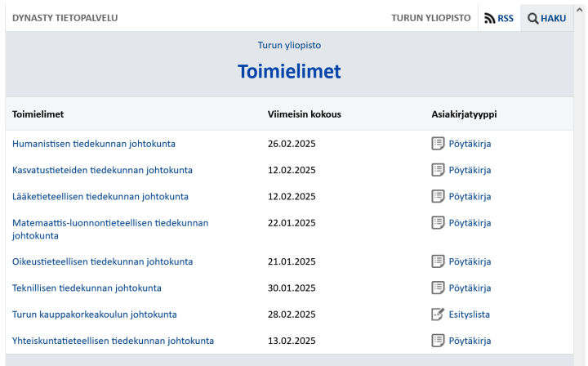Click the RSS feed icon
Viewport: 588px width, 366px height.
(x=490, y=18)
